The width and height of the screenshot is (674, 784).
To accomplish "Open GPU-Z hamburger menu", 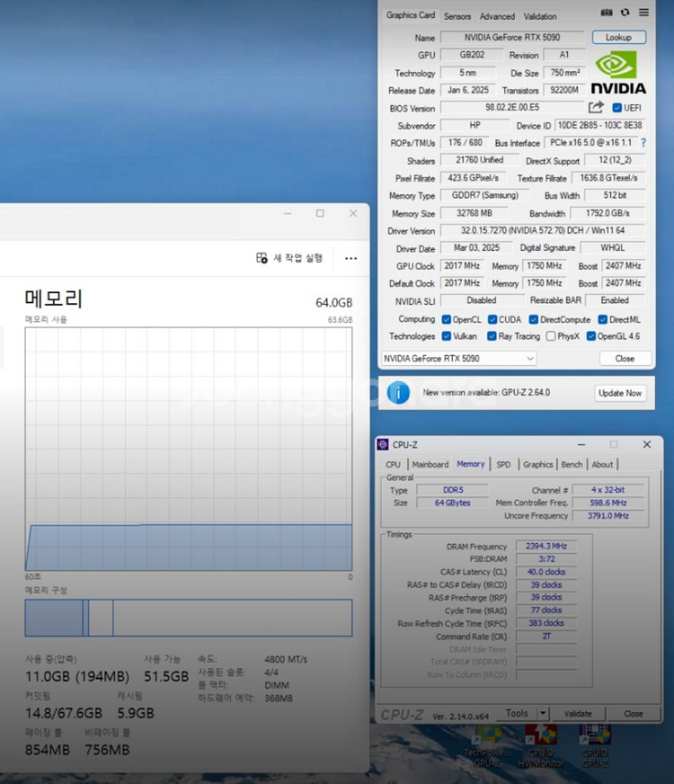I will coord(644,13).
